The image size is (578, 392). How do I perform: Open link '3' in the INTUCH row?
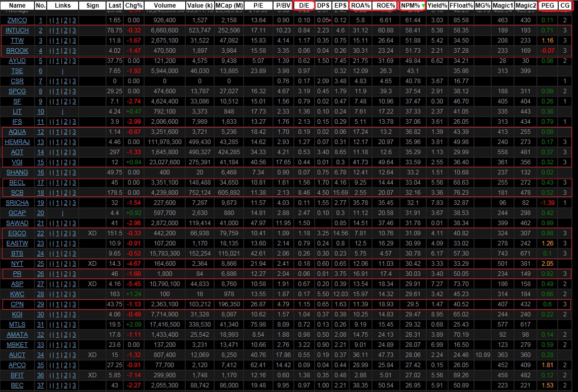(x=74, y=30)
